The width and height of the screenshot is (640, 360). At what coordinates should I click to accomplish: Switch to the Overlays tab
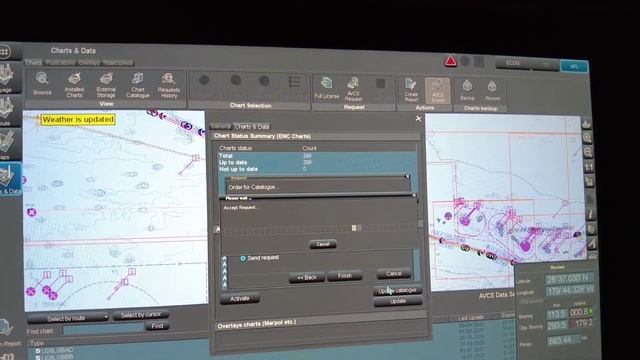click(89, 62)
